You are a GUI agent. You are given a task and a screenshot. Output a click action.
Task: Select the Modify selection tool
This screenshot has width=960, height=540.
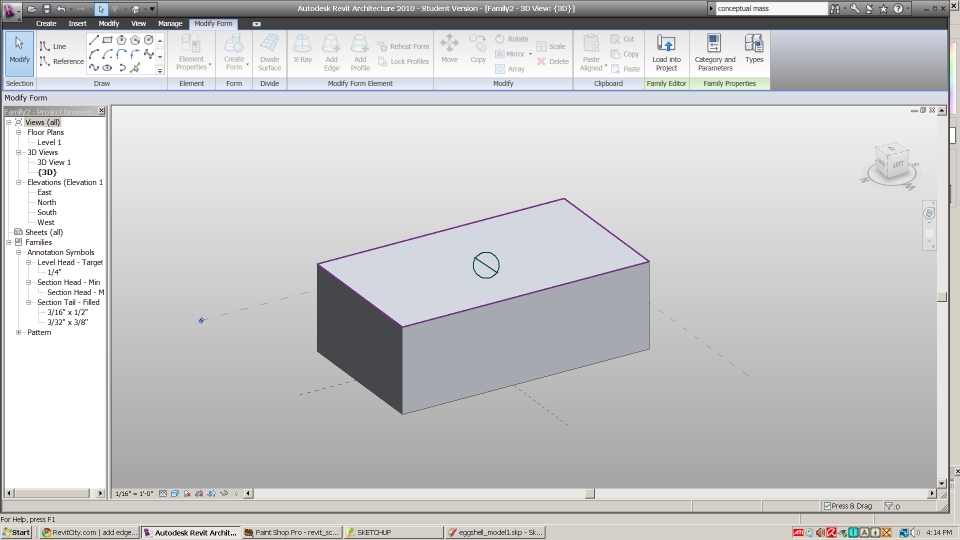(19, 50)
